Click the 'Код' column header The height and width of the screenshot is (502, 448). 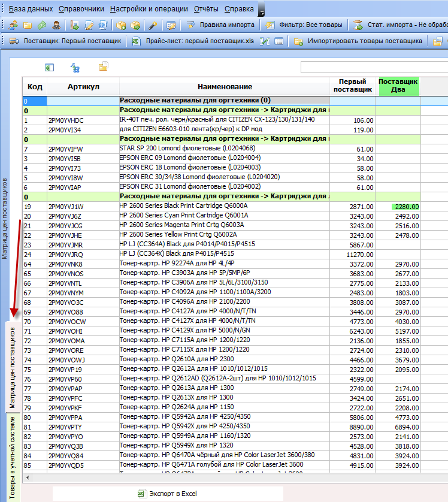[35, 86]
